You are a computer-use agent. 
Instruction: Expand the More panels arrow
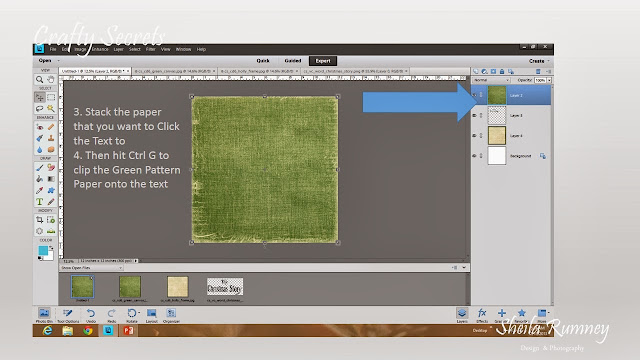548,313
